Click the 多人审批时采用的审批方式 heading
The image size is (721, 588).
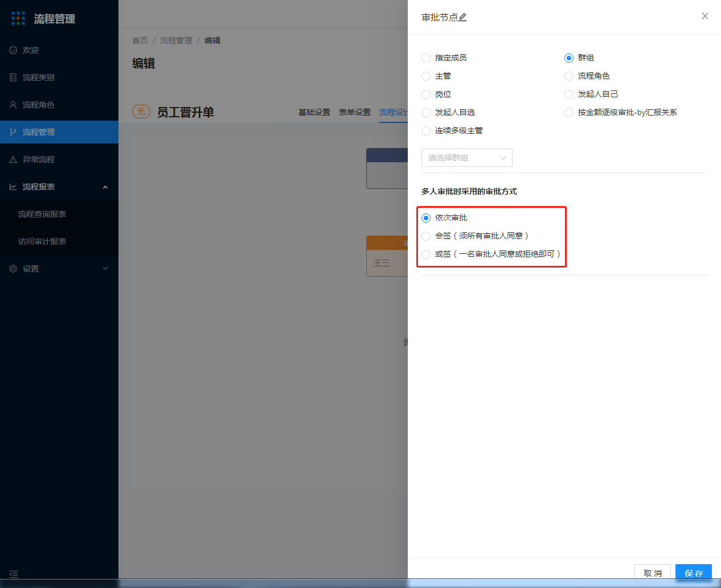point(469,191)
